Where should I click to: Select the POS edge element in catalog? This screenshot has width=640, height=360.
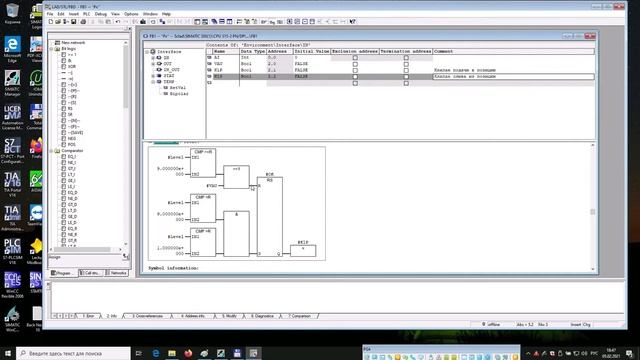pyautogui.click(x=71, y=144)
